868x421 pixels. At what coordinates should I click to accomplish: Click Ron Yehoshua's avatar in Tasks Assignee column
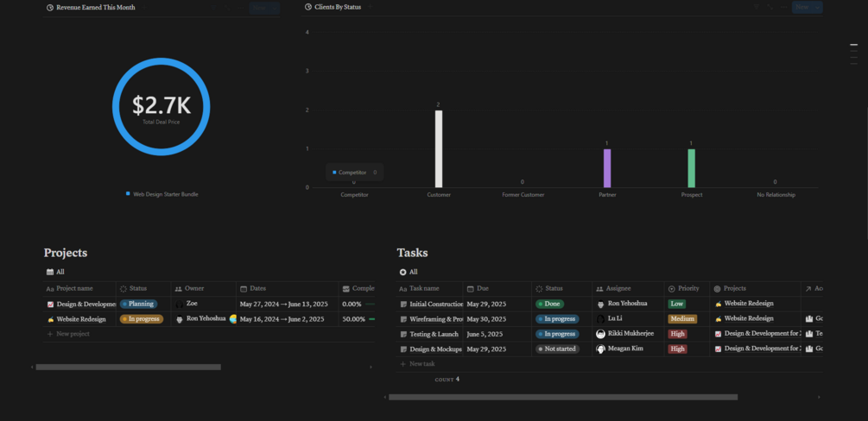point(600,305)
